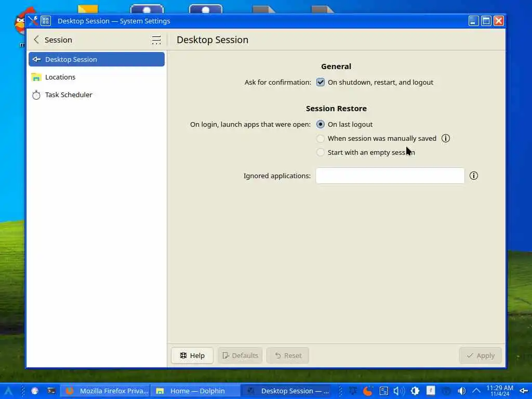
Task: Open the clipboard tray icon
Action: [384, 391]
